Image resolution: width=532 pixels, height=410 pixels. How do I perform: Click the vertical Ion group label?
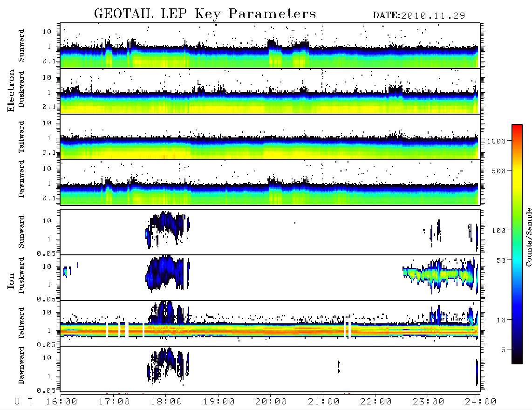[11, 280]
